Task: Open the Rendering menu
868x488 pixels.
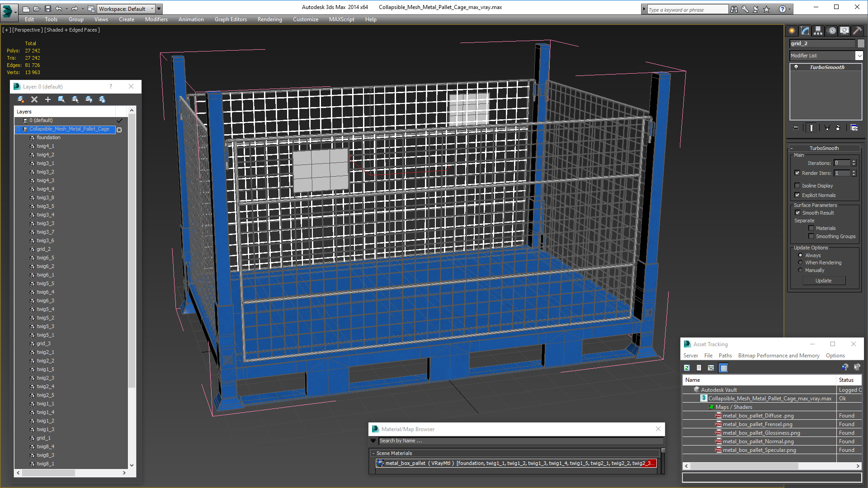Action: (x=269, y=19)
